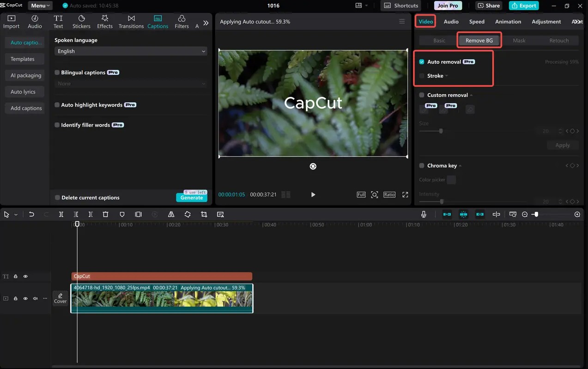
Task: Click the fullscreen expand icon in preview
Action: coord(405,194)
